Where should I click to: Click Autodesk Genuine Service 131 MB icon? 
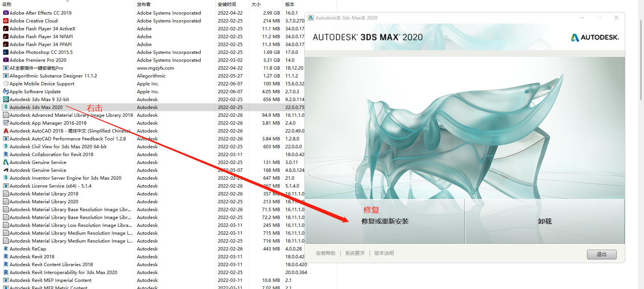pyautogui.click(x=6, y=162)
